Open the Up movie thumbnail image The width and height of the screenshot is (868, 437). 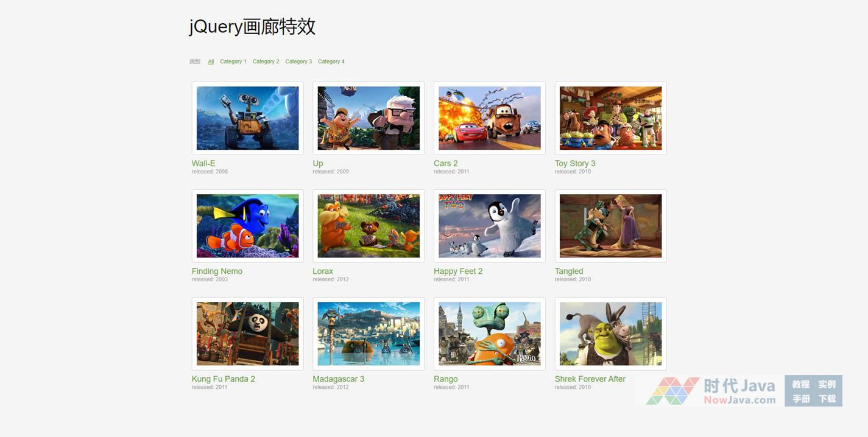coord(369,118)
